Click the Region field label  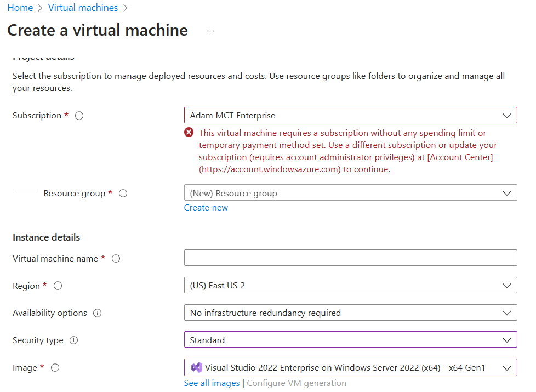click(26, 286)
